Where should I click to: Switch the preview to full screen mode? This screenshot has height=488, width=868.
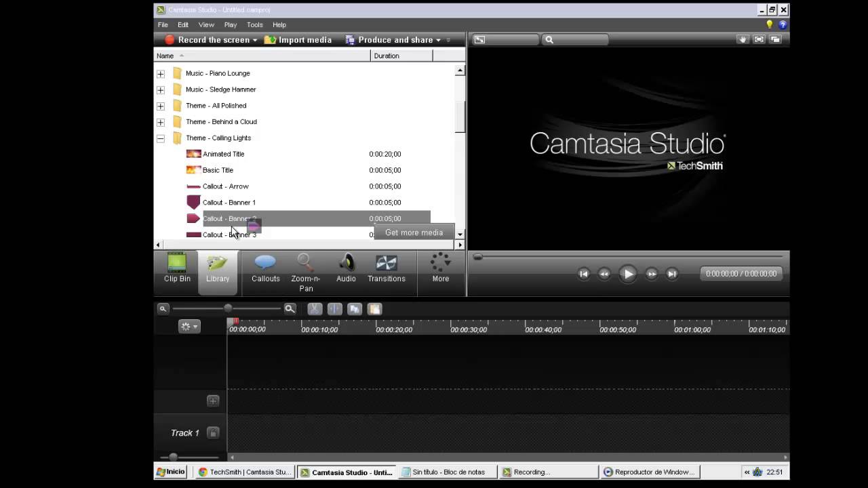click(759, 39)
